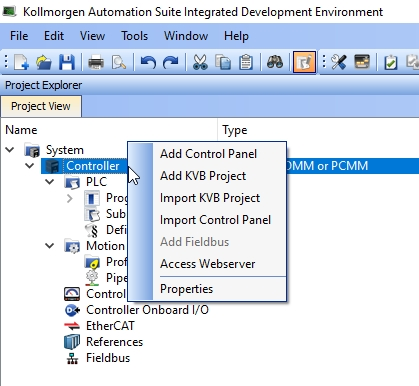Click the Redo arrow icon

click(171, 62)
